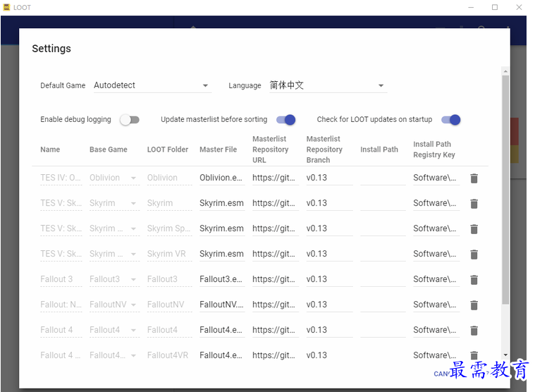Click the Master File field for Oblivion
The image size is (535, 392).
[x=221, y=178]
